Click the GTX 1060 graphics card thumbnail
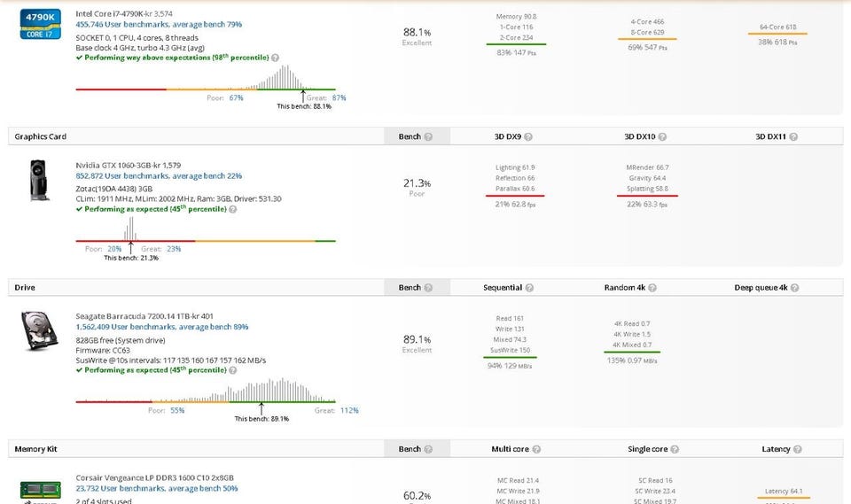851x504 pixels. pos(41,180)
